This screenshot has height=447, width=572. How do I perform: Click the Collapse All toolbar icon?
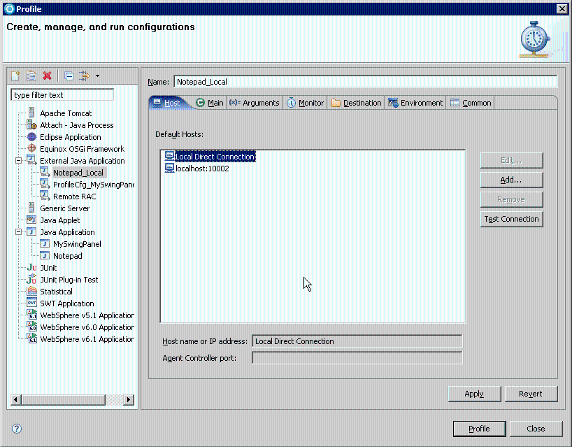pos(69,76)
